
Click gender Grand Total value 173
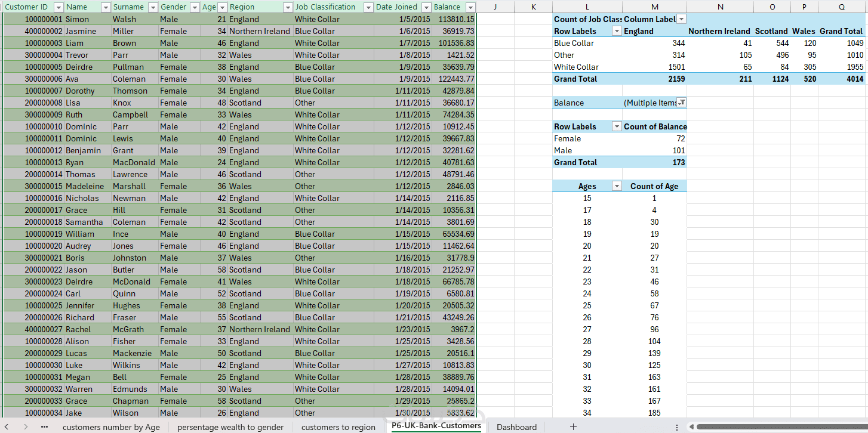coord(655,162)
